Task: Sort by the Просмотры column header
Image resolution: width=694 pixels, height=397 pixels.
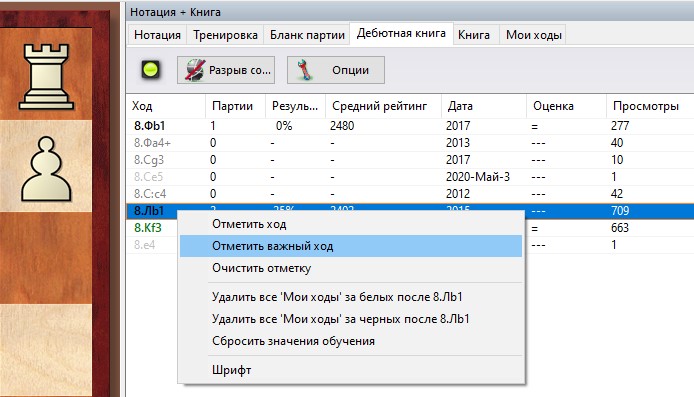Action: [x=650, y=106]
